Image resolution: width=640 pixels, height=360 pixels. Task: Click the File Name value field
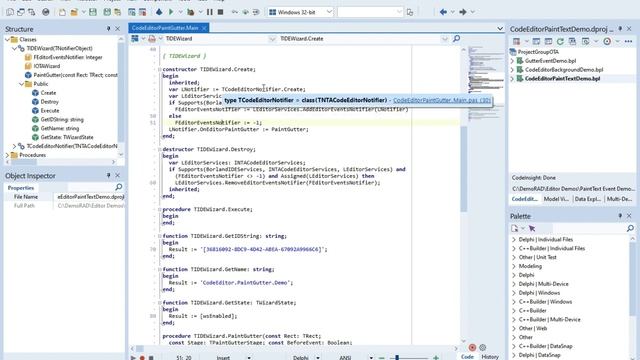[x=90, y=197]
